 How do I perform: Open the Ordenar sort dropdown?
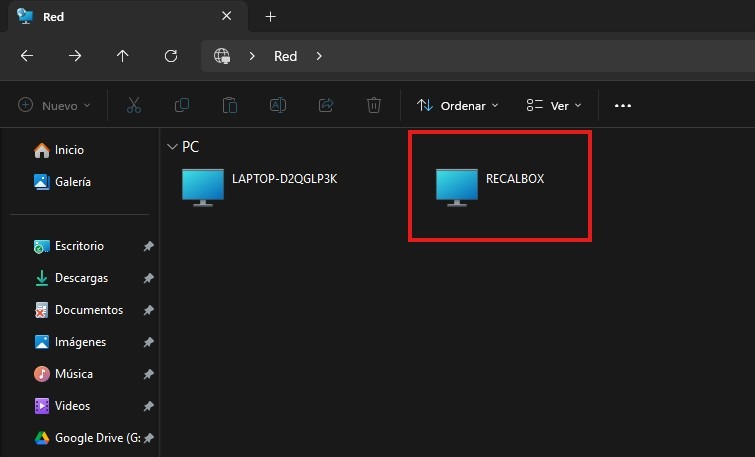pos(457,105)
